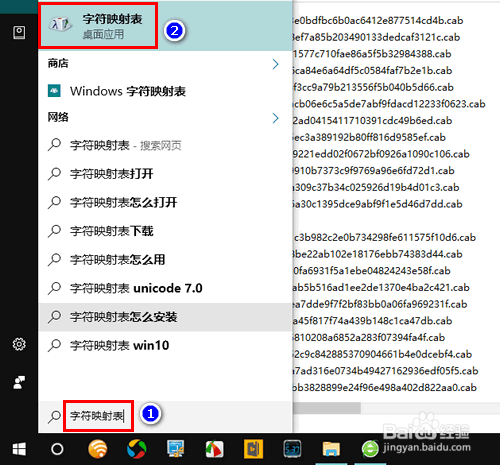Click horizontal scrollbar thumb in file window

[x=327, y=408]
